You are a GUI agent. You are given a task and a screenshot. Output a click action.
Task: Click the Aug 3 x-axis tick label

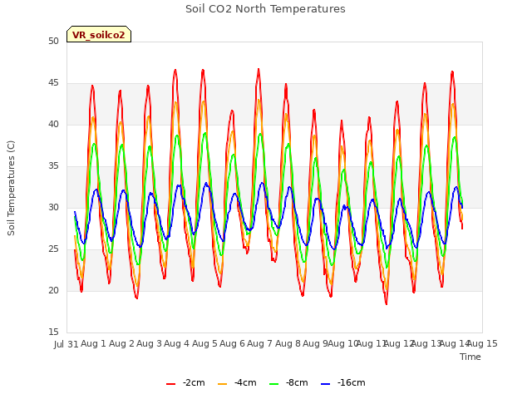click(149, 344)
